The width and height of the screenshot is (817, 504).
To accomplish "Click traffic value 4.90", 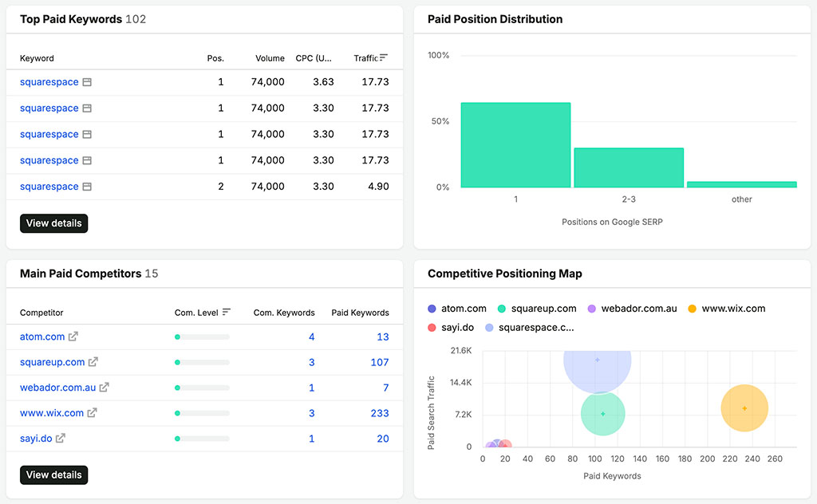I will coord(378,187).
